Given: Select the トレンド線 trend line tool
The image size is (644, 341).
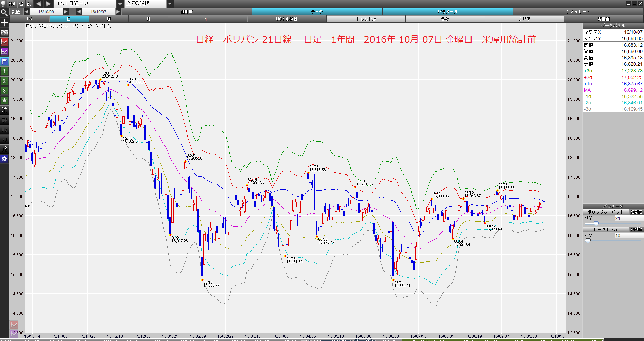Looking at the screenshot, I should coord(366,19).
